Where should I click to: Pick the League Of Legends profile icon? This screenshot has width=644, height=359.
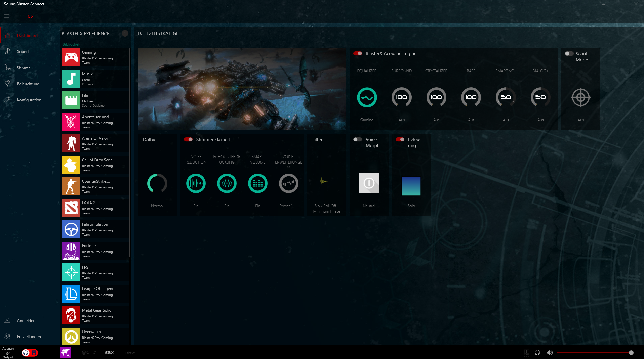[x=71, y=294]
